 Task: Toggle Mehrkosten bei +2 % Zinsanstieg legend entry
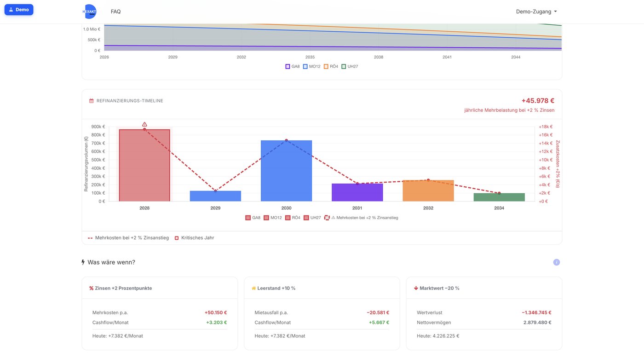point(361,218)
